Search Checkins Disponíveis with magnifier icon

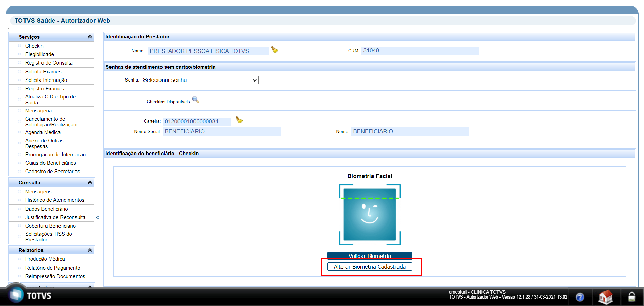click(196, 100)
